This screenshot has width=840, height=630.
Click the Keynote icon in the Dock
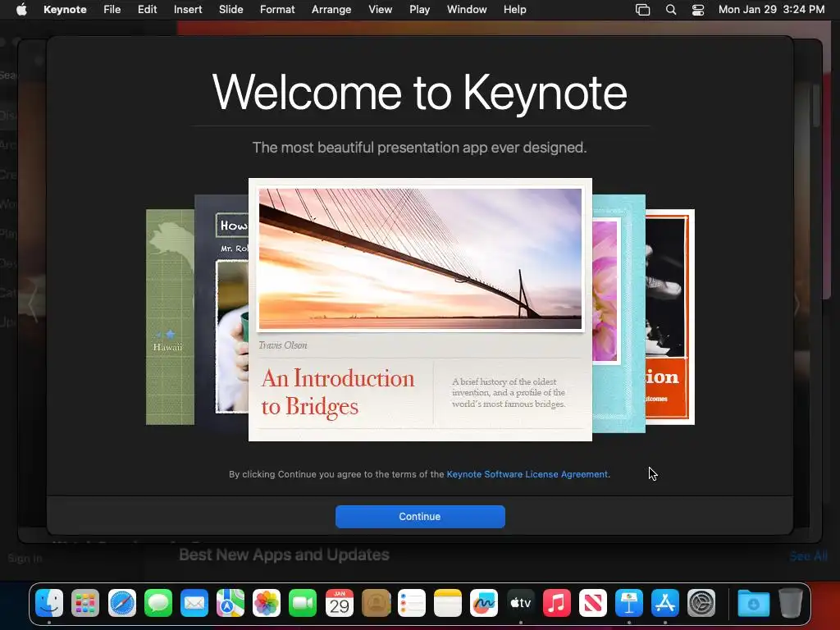point(629,603)
